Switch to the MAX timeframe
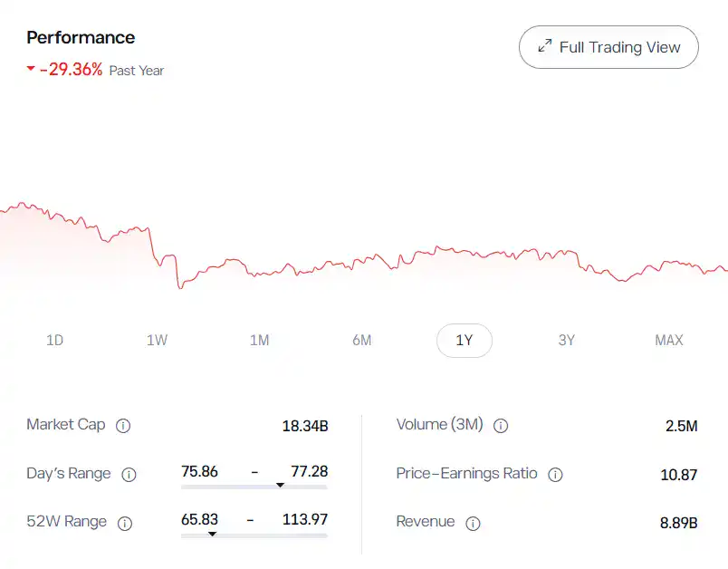Image resolution: width=728 pixels, height=569 pixels. (669, 341)
